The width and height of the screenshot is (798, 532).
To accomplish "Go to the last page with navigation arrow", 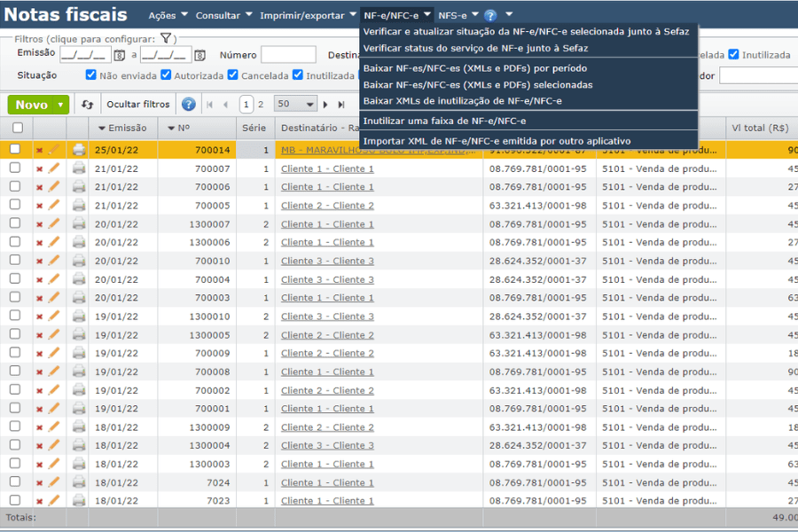I will point(341,105).
